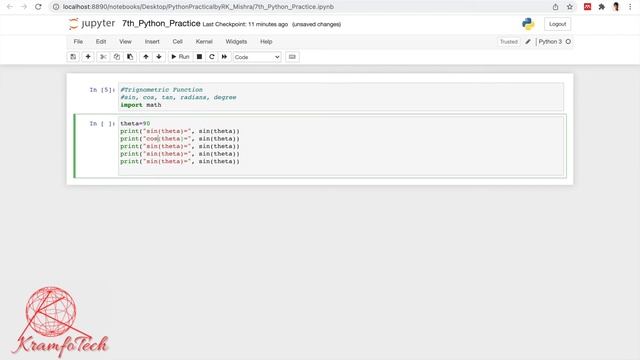The width and height of the screenshot is (640, 360).
Task: Open the Code cell type dropdown
Action: (257, 57)
